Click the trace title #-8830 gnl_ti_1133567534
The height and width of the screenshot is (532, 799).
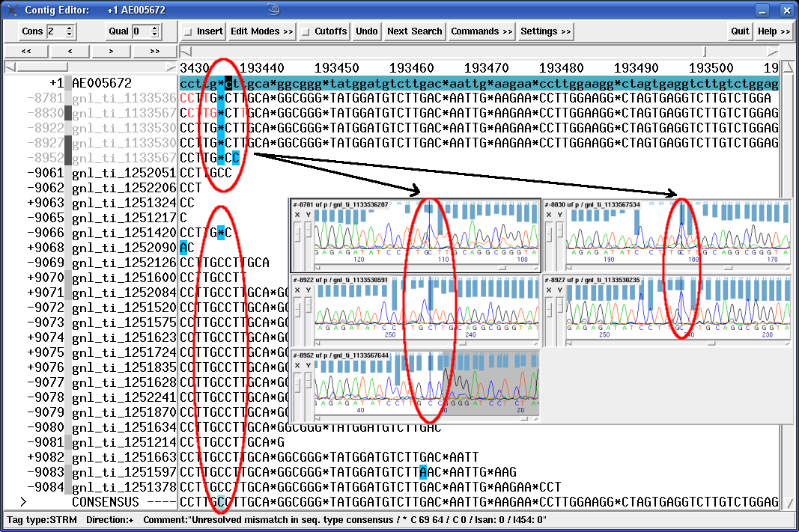click(x=592, y=204)
